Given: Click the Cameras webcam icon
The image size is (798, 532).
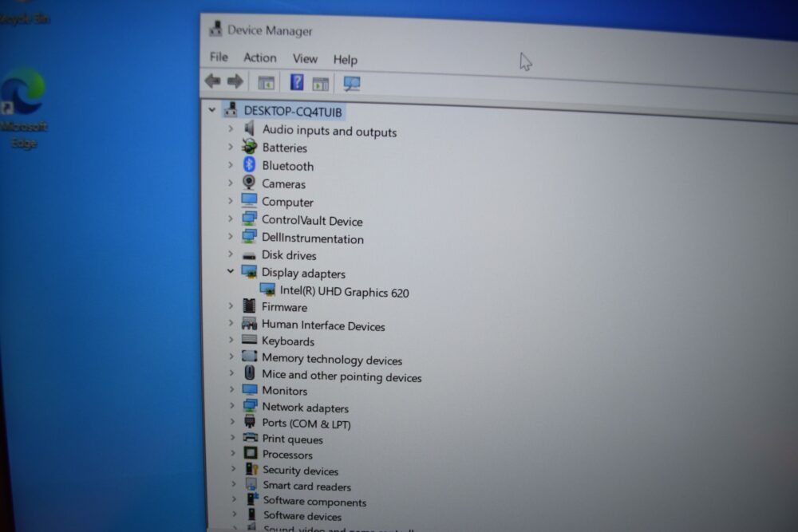Looking at the screenshot, I should click(249, 182).
